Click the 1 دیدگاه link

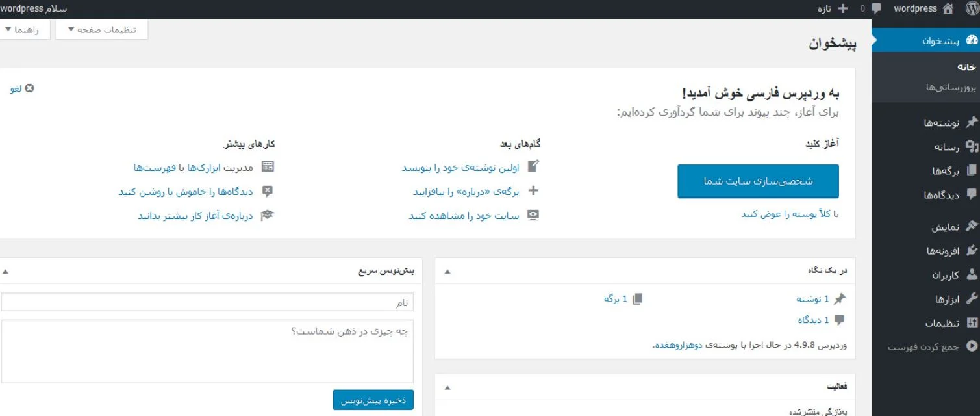coord(814,320)
